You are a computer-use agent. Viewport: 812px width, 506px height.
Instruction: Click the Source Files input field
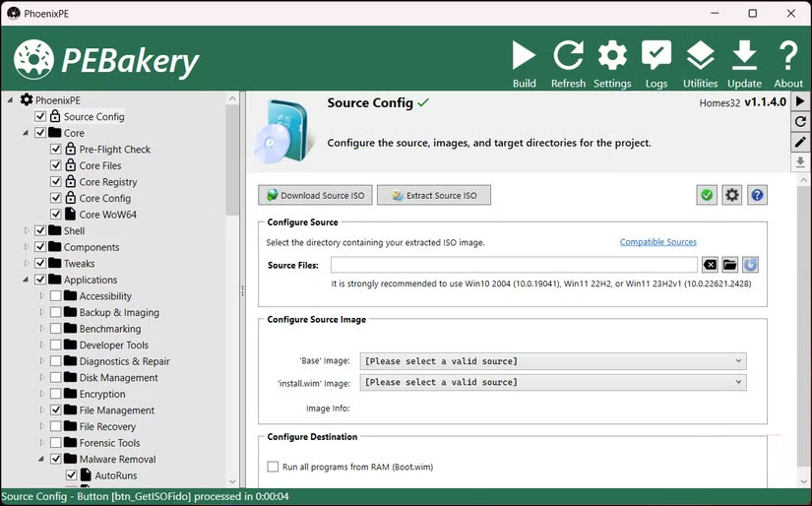click(x=513, y=265)
